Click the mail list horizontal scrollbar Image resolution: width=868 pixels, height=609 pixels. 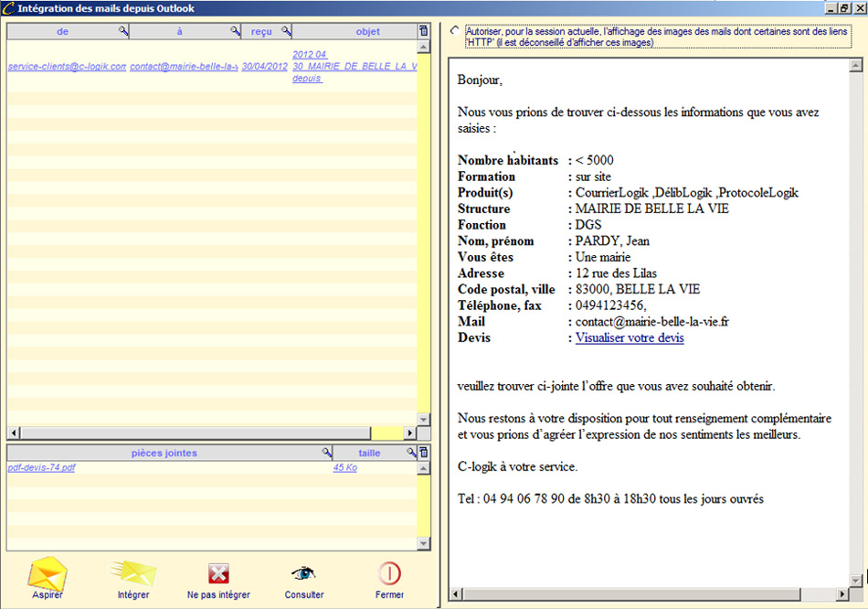[192, 433]
